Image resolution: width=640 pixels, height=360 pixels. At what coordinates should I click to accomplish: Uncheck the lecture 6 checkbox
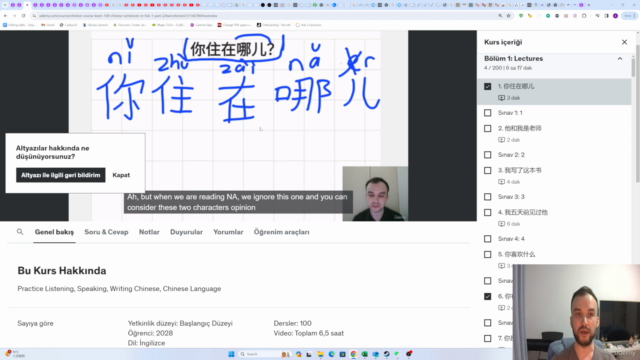tap(487, 297)
